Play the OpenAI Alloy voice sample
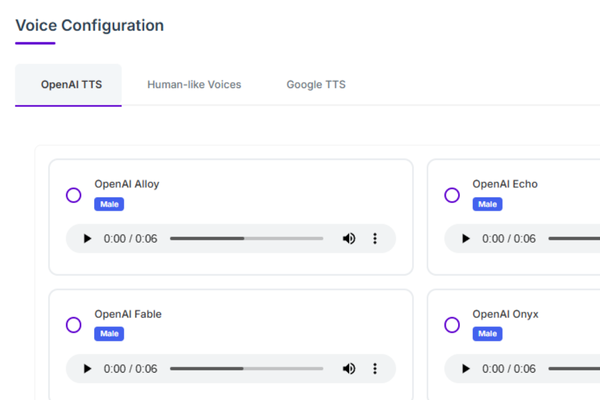Viewport: 600px width, 400px height. (87, 239)
